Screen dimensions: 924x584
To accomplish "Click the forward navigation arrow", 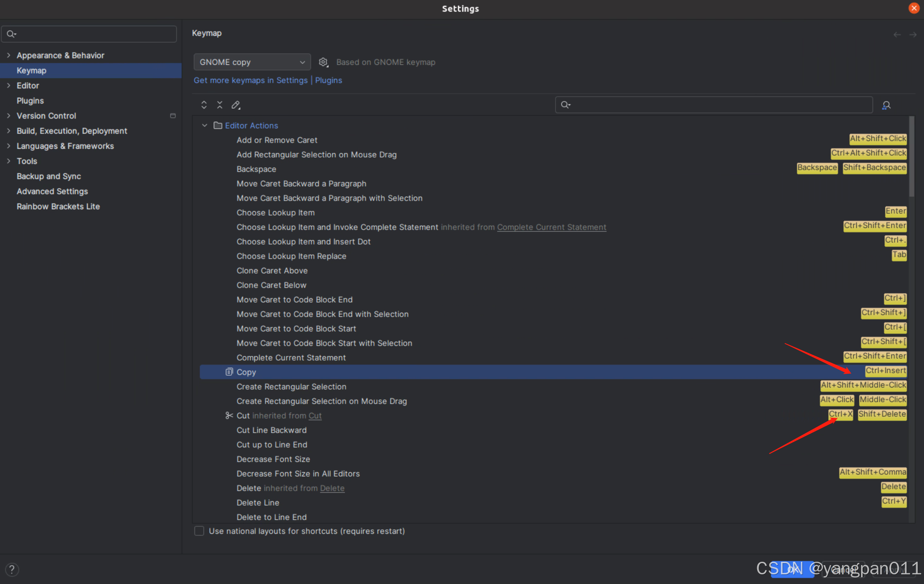I will pyautogui.click(x=913, y=34).
